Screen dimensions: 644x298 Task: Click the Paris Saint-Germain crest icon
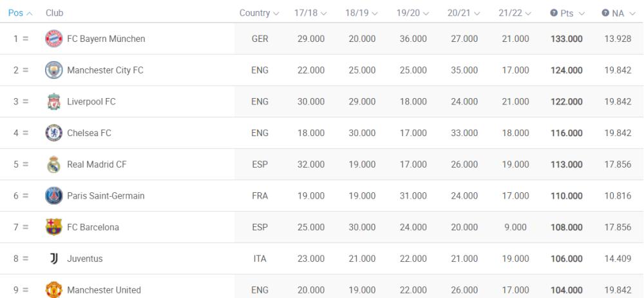[x=54, y=195]
